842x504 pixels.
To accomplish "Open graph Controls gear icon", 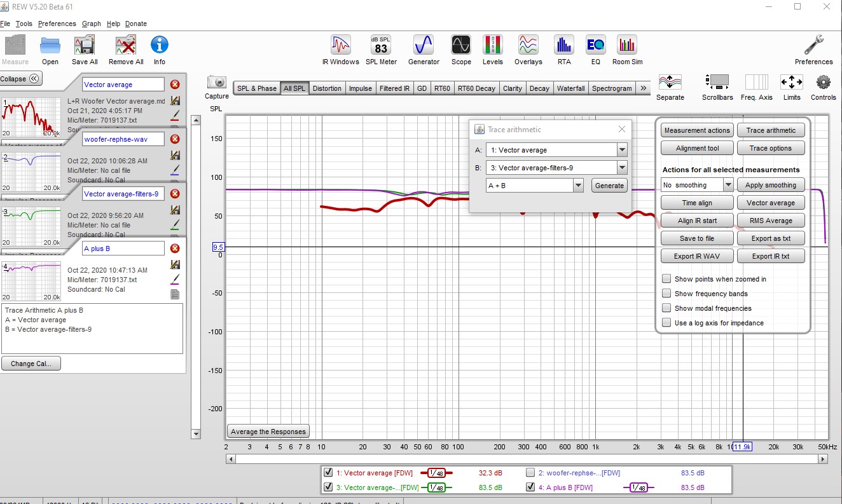I will 824,83.
